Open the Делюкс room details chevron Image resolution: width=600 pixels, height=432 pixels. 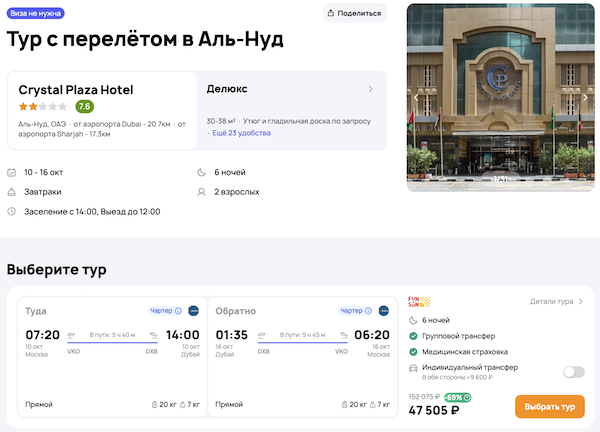tap(371, 89)
